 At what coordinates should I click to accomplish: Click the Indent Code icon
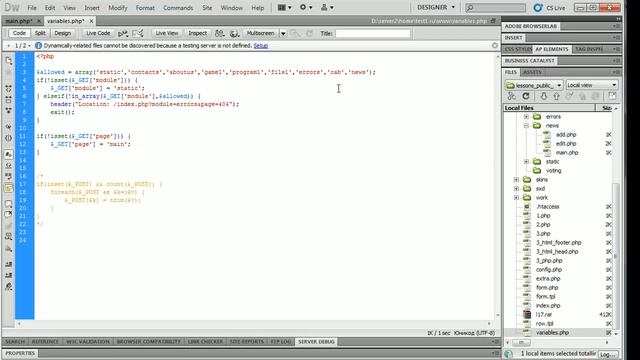coord(9,264)
